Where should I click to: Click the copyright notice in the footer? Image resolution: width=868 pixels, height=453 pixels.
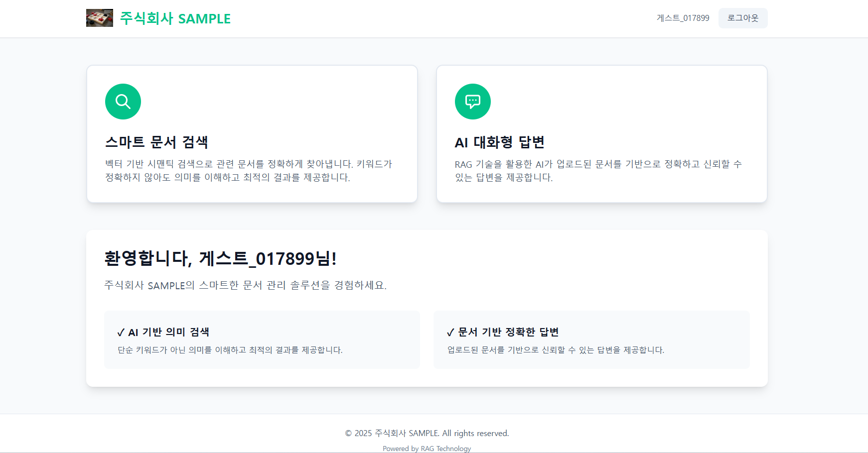coord(426,433)
